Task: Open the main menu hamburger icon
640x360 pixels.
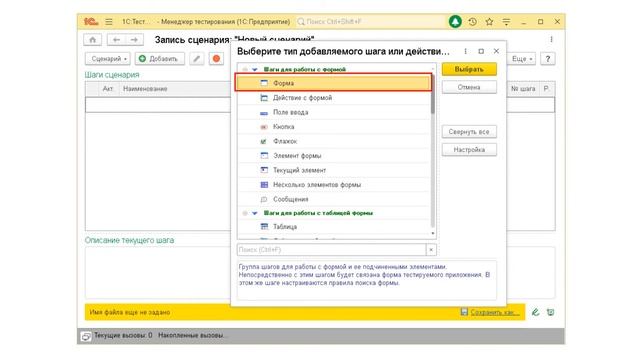Action: click(x=109, y=22)
